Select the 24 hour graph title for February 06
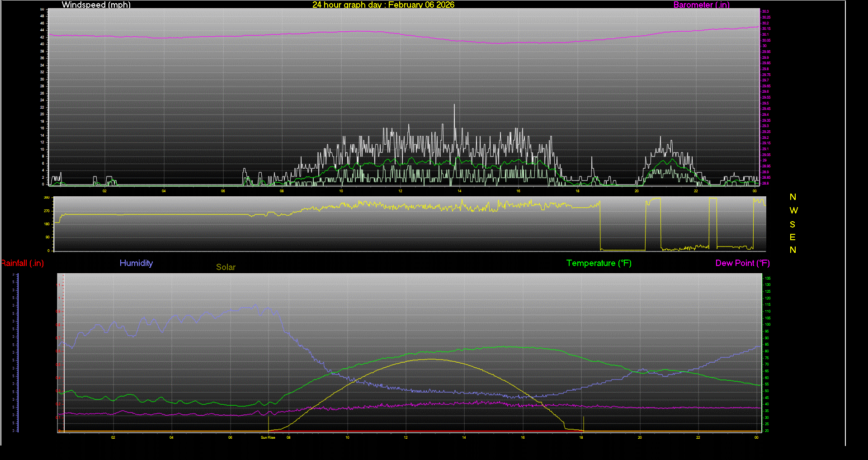The height and width of the screenshot is (460, 868). click(x=383, y=5)
